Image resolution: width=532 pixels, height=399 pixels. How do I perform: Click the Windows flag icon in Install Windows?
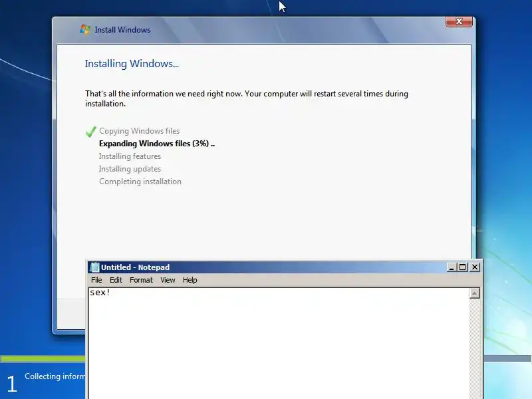(85, 30)
